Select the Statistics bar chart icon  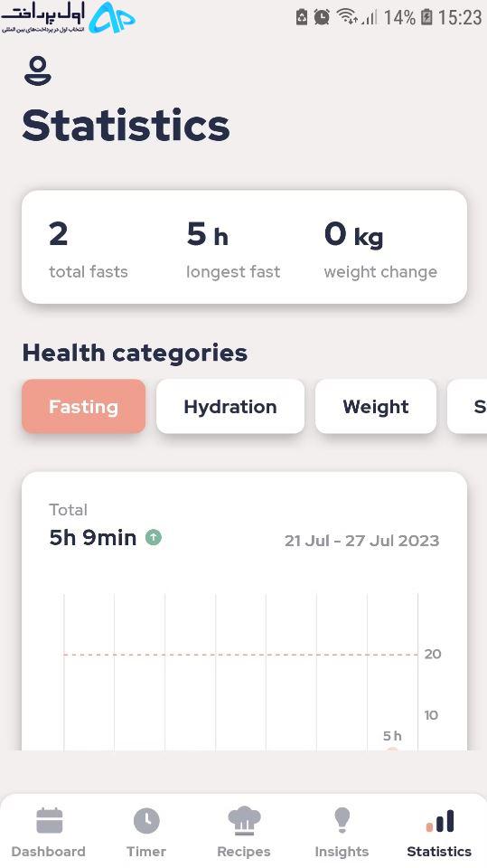pyautogui.click(x=440, y=820)
